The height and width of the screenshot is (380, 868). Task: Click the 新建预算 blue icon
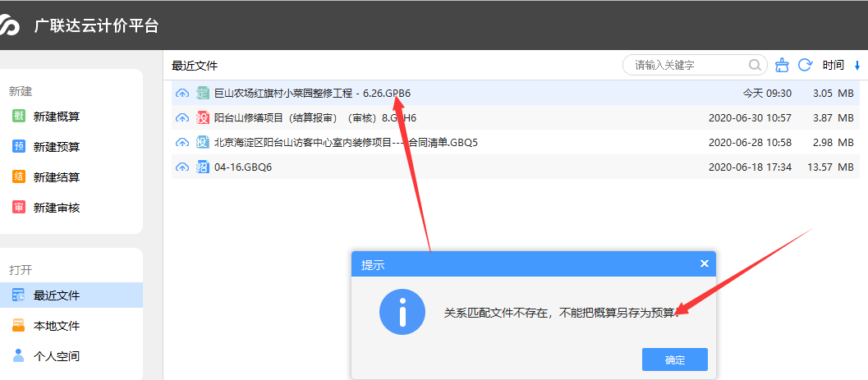[x=19, y=147]
